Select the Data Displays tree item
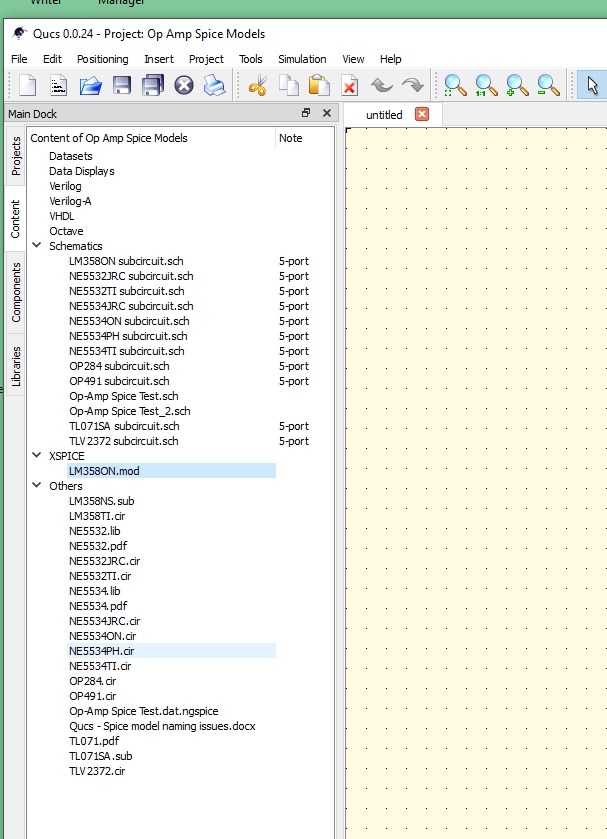This screenshot has height=839, width=607. (x=82, y=171)
